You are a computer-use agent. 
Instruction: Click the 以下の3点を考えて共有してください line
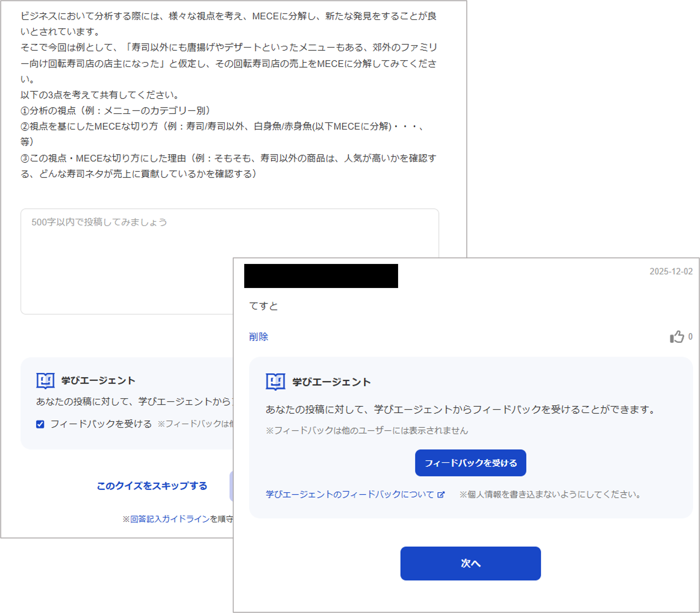point(100,95)
